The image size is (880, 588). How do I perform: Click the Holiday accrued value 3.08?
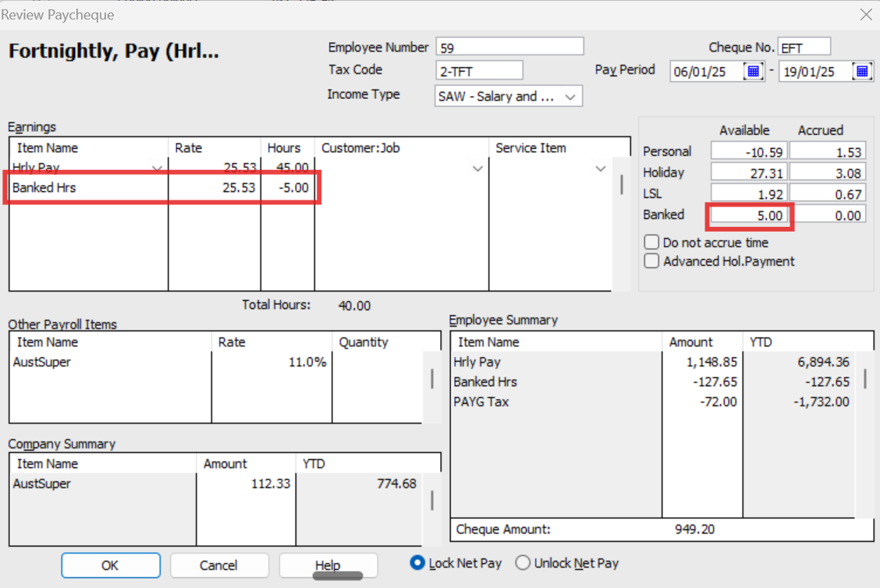[828, 173]
